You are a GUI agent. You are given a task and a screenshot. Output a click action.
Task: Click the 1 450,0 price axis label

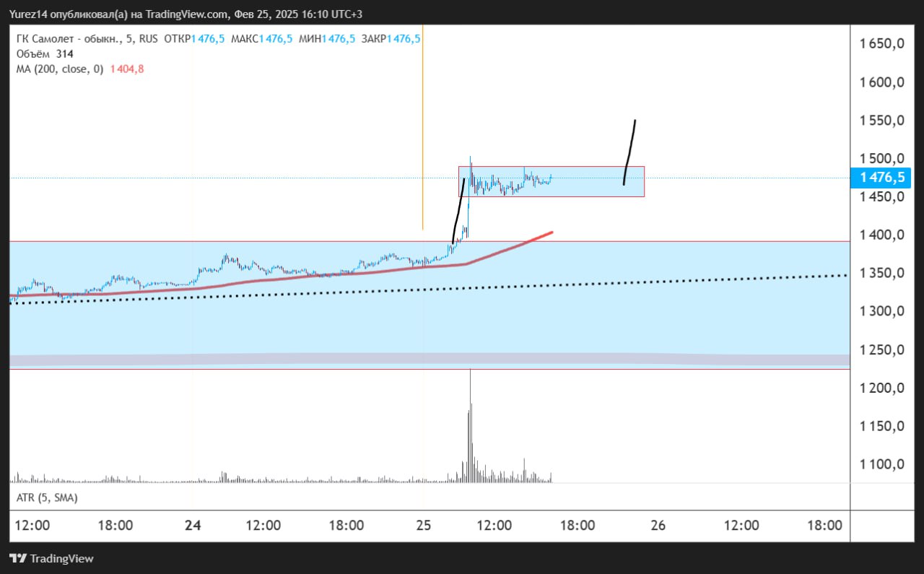(882, 197)
